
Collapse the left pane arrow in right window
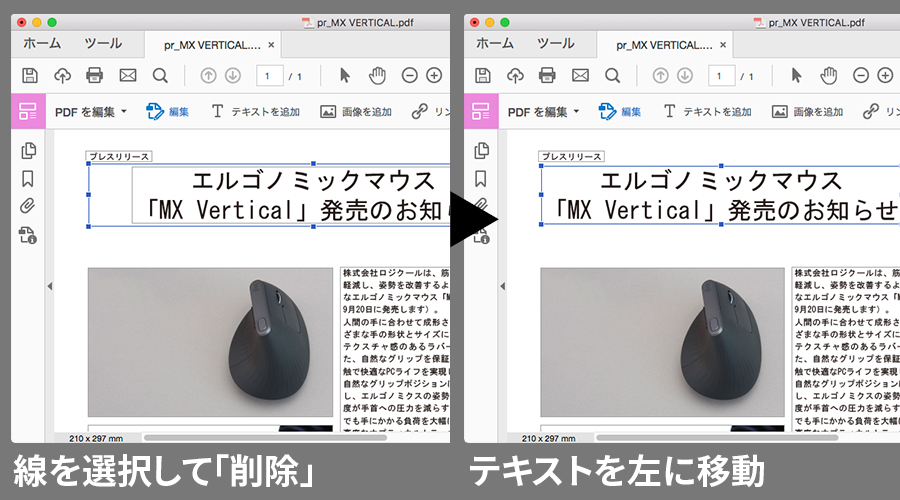coord(502,286)
